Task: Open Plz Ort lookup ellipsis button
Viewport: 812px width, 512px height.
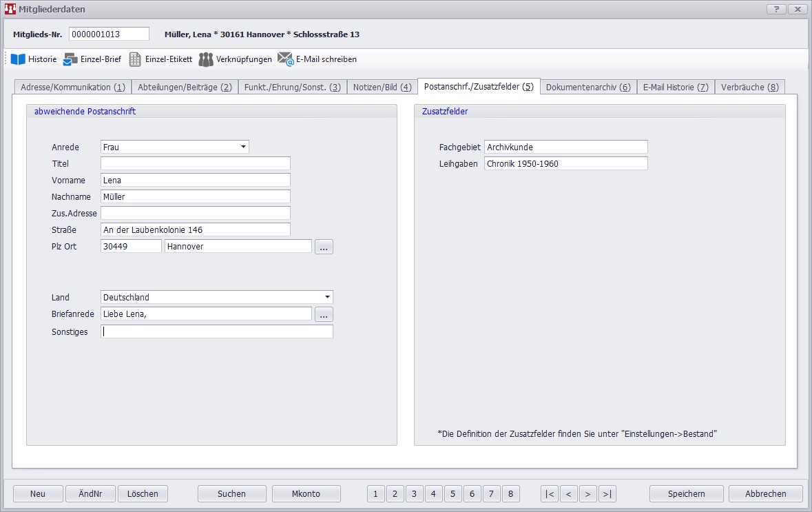Action: [324, 247]
